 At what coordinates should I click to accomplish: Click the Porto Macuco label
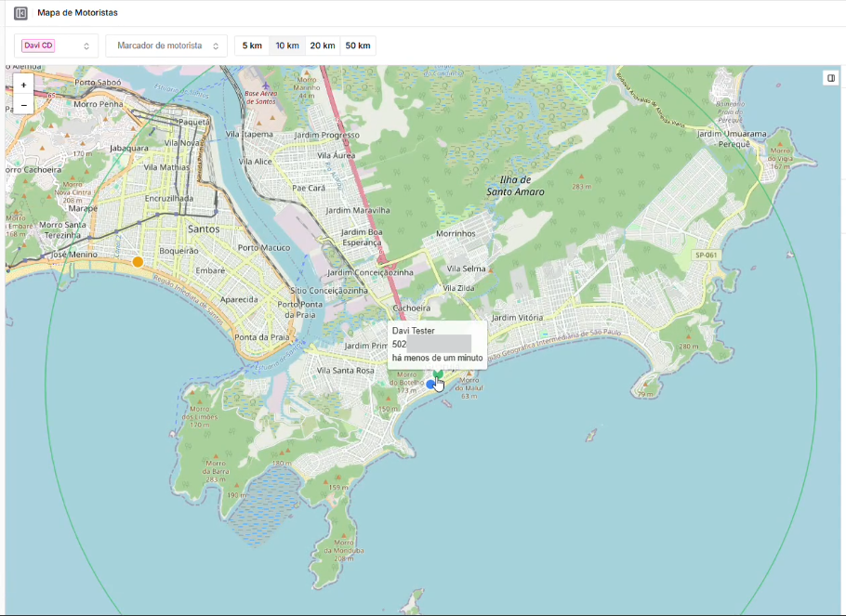point(264,247)
